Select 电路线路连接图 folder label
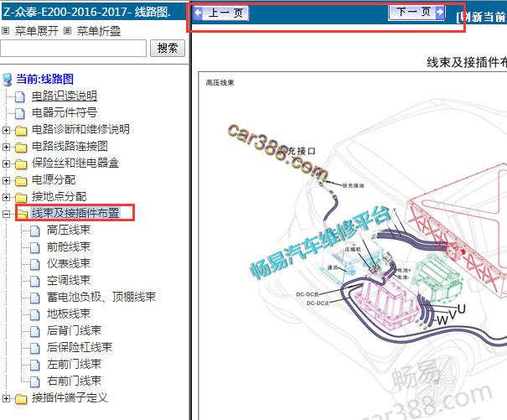The image size is (507, 420). point(70,146)
